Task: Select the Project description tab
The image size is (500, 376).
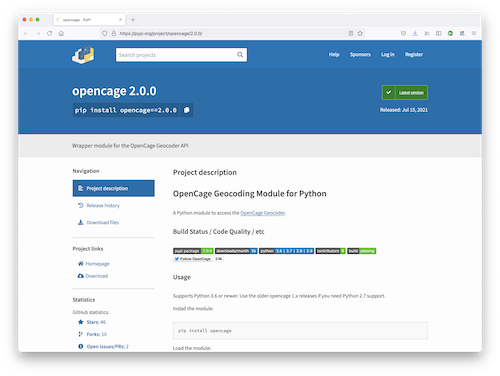Action: click(113, 188)
